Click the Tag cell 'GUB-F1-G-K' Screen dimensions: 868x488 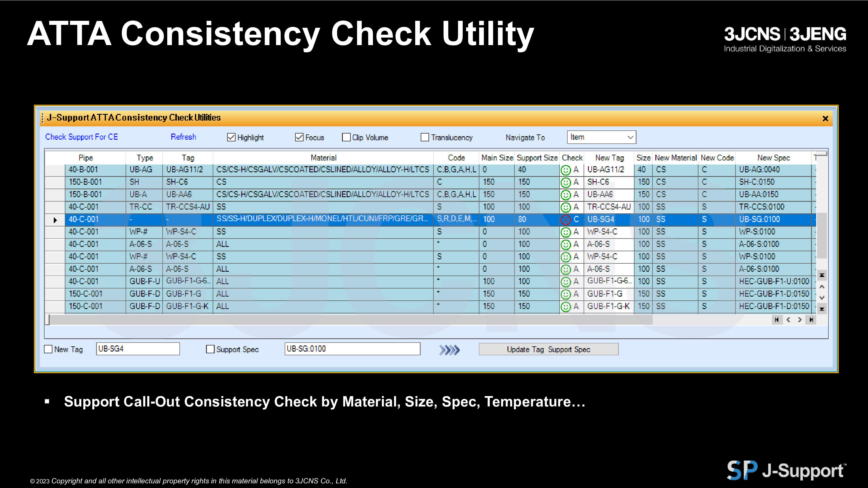click(x=188, y=306)
